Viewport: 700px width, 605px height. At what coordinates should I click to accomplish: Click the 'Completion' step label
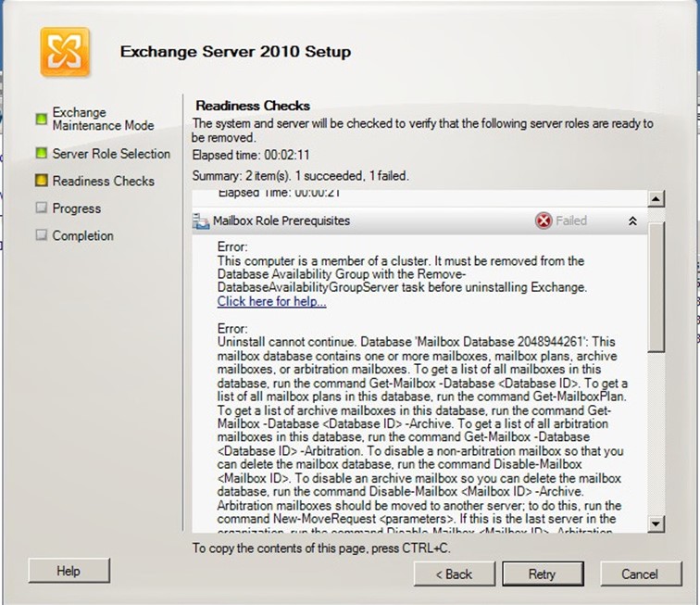click(83, 235)
